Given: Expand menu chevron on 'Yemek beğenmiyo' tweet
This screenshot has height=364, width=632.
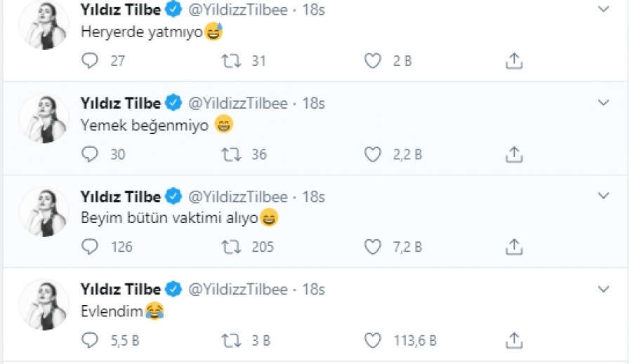Looking at the screenshot, I should click(x=603, y=102).
